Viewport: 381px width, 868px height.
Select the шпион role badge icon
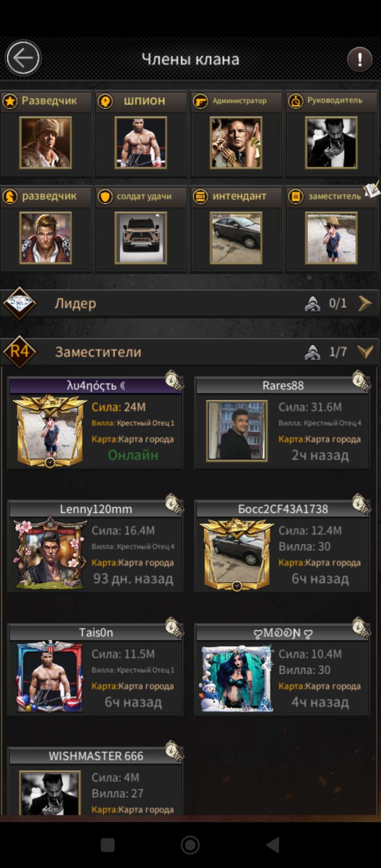(x=105, y=101)
